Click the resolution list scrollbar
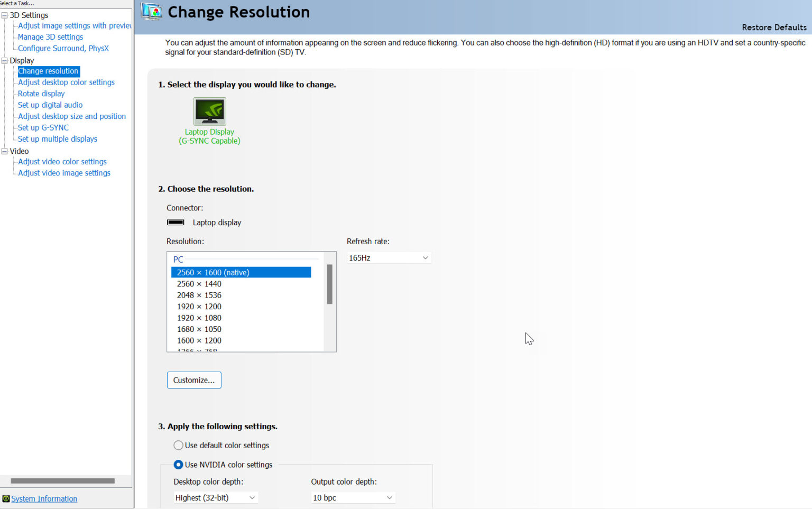 [329, 285]
